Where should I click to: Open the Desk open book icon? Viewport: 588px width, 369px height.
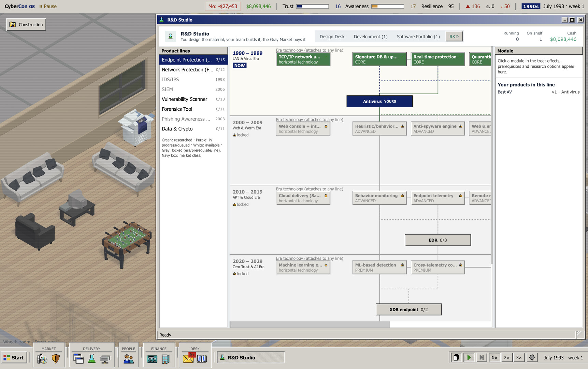click(202, 358)
